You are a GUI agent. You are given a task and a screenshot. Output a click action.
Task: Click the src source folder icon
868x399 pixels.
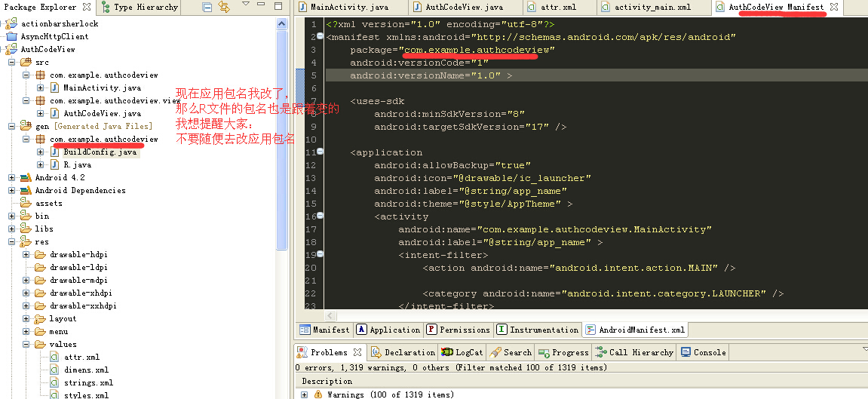(x=26, y=62)
